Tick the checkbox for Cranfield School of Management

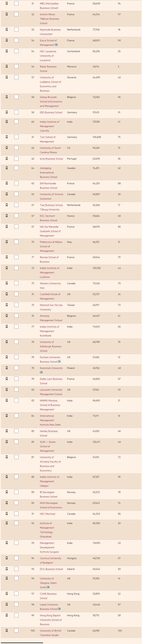pos(16,294)
